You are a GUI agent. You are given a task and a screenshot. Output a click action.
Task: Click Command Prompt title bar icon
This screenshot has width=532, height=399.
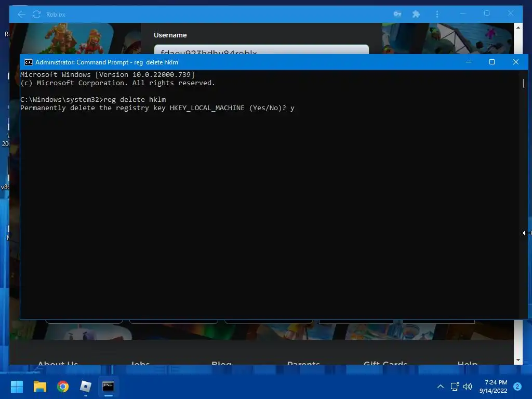[x=29, y=62]
